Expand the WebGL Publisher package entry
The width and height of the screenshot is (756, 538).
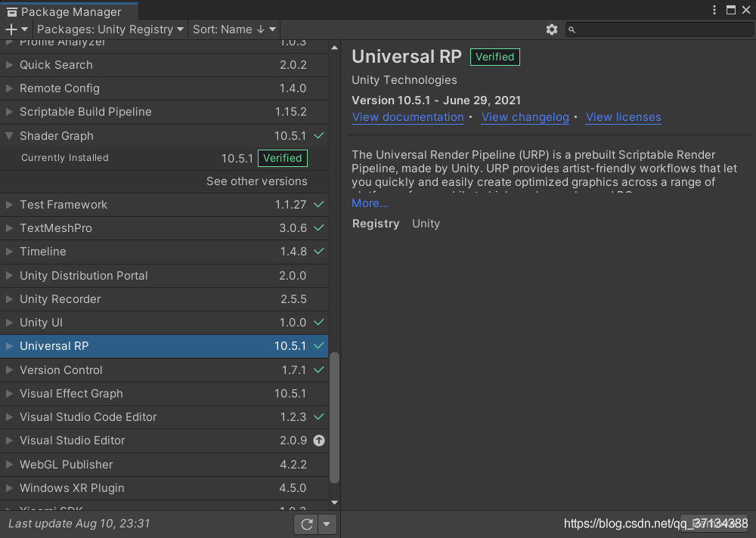(9, 464)
